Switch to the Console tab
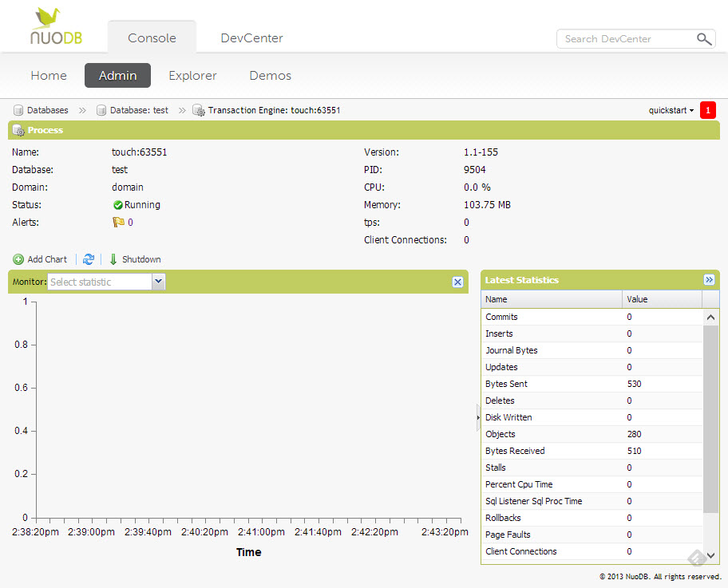This screenshot has height=588, width=728. pos(152,38)
